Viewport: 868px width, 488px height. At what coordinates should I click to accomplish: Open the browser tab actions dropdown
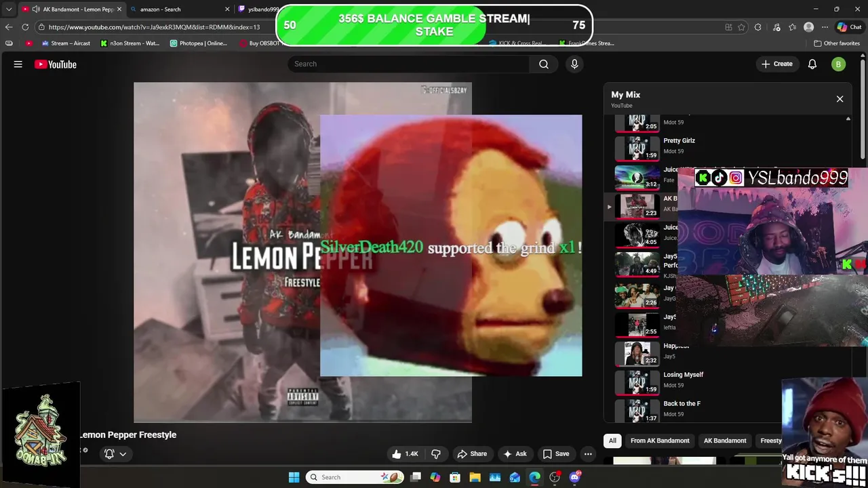[x=8, y=9]
